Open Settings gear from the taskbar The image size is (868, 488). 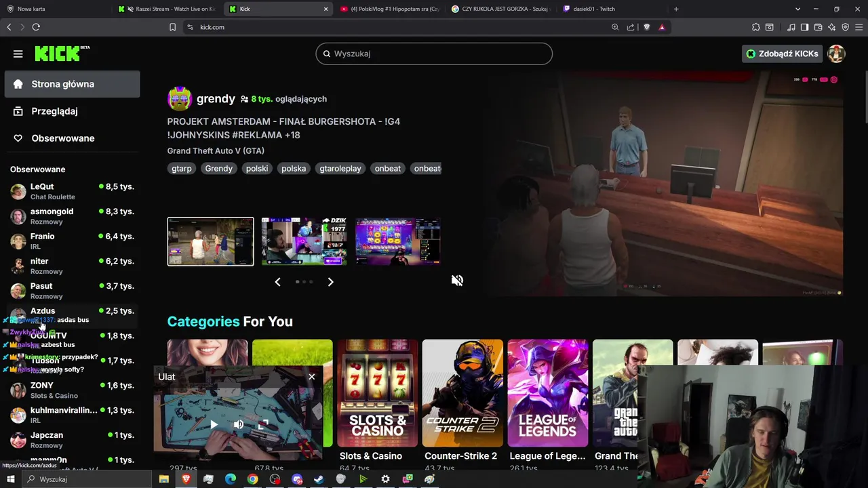tap(385, 479)
